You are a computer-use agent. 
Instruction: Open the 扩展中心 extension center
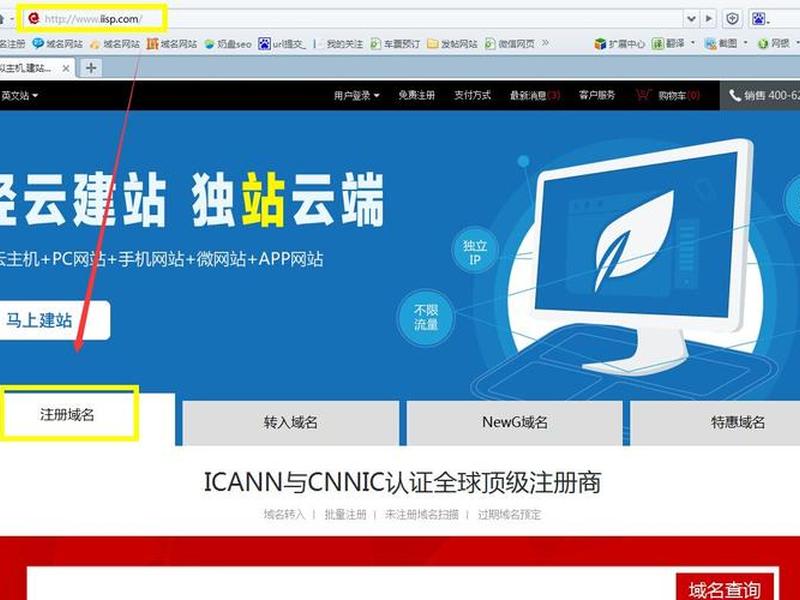[619, 44]
